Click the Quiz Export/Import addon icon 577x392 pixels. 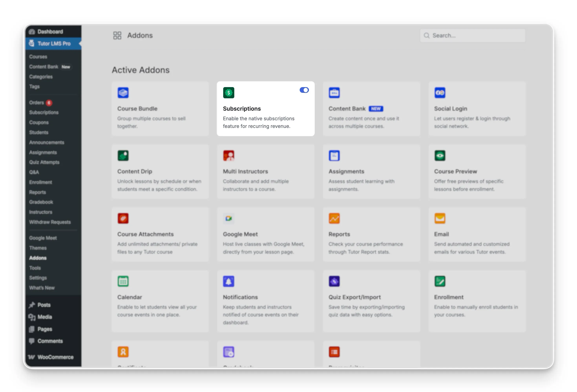334,281
